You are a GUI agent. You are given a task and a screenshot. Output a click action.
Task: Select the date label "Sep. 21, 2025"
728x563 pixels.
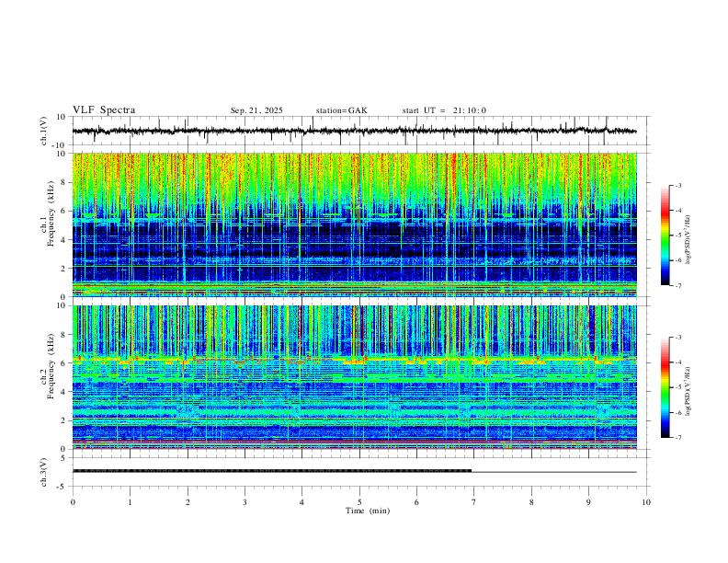click(x=256, y=110)
